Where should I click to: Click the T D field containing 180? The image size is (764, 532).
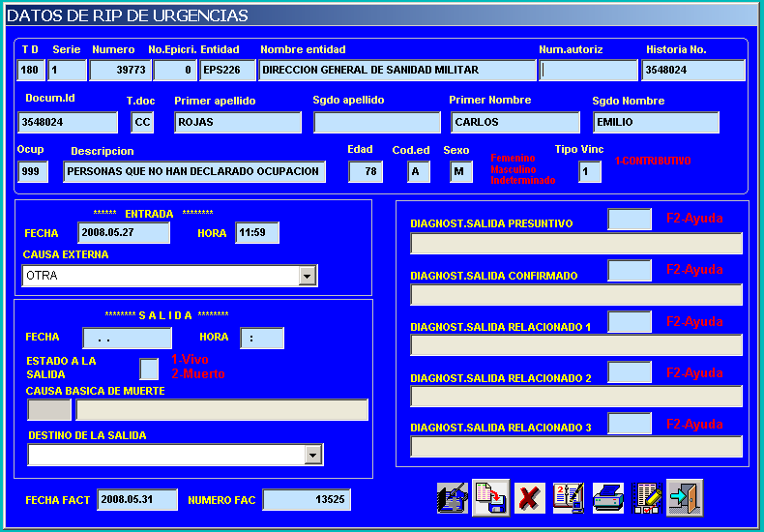[31, 71]
